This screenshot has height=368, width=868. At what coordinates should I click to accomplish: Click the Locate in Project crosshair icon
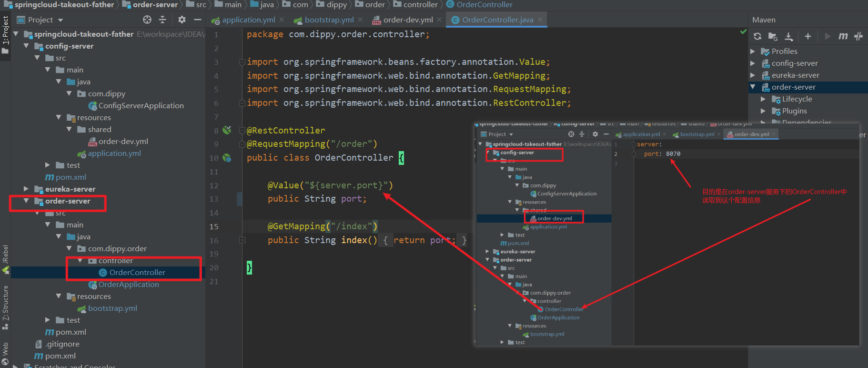coord(147,20)
